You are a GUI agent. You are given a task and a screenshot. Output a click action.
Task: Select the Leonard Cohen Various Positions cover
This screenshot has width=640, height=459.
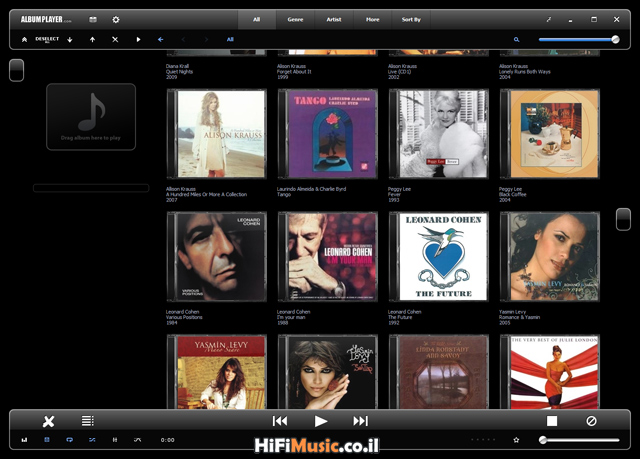(x=217, y=257)
